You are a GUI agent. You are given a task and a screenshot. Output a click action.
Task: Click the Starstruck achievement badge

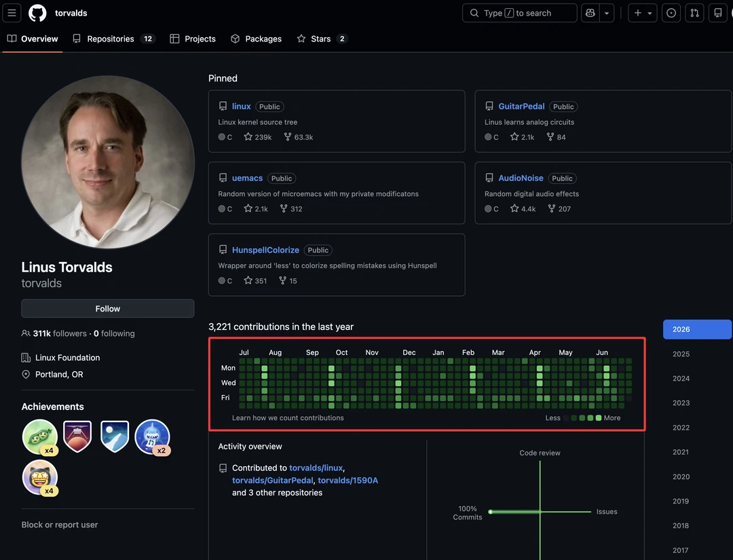point(40,477)
